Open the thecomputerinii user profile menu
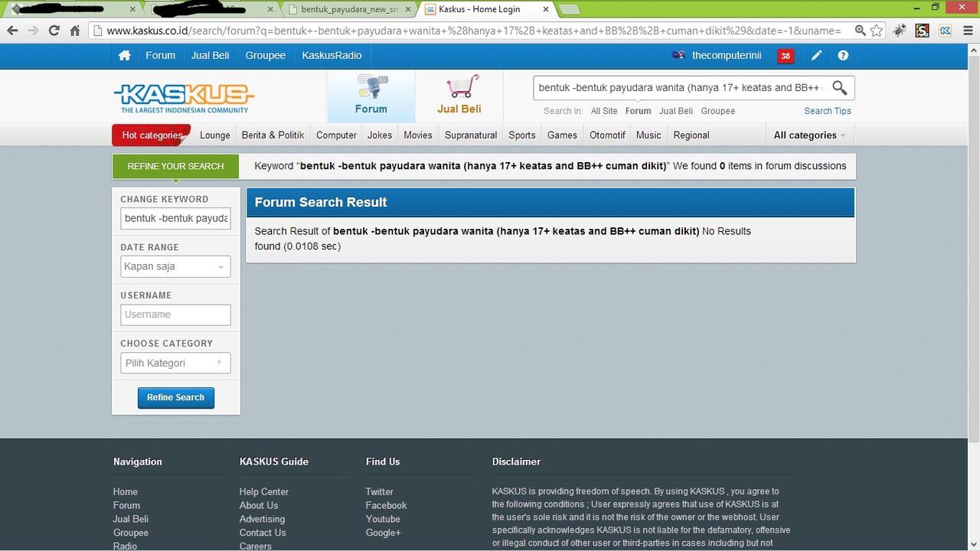980x551 pixels. [717, 56]
